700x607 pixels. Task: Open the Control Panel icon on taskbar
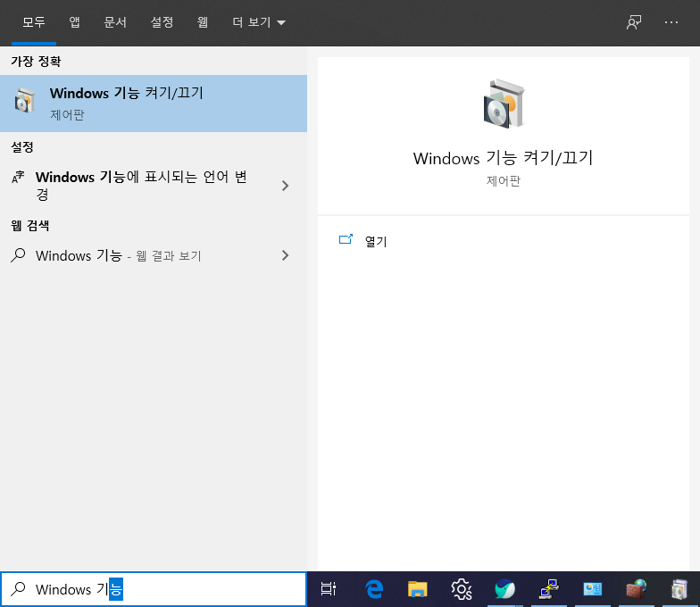click(x=593, y=589)
